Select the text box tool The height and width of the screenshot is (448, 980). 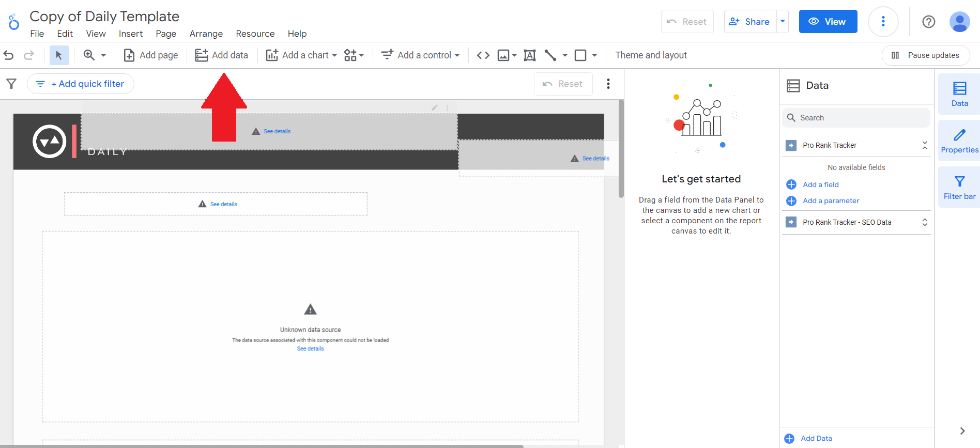tap(530, 55)
